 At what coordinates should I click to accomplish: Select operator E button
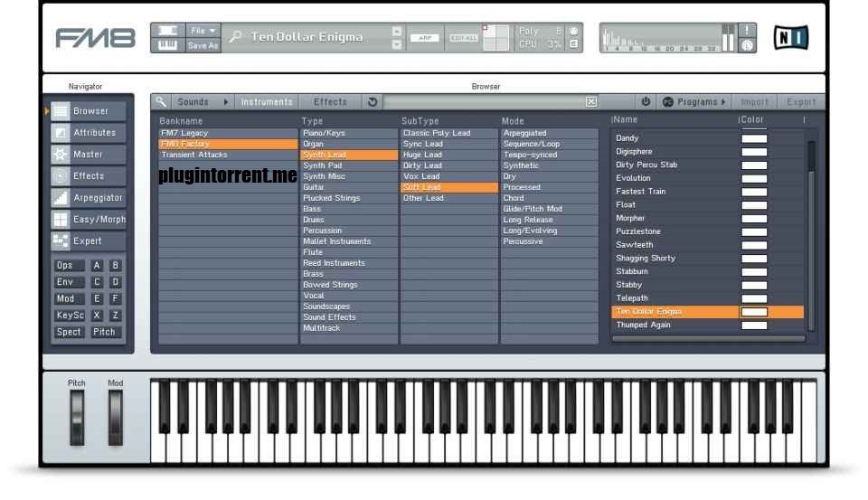point(97,298)
